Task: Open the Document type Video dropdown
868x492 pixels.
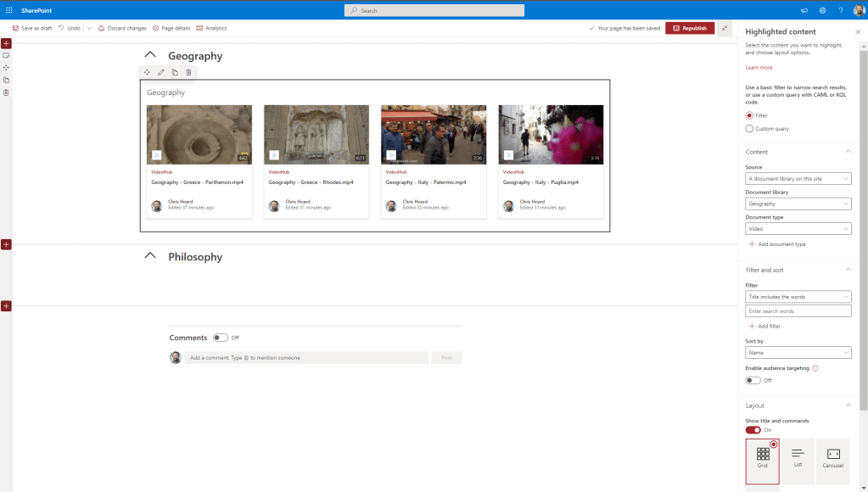Action: [x=798, y=229]
